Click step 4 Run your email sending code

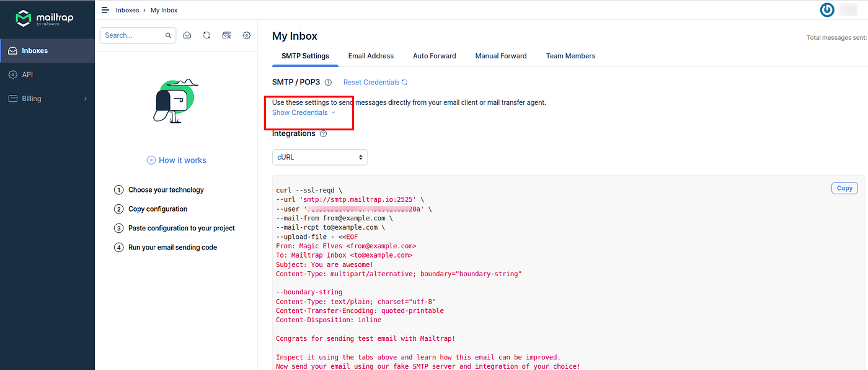[x=166, y=247]
